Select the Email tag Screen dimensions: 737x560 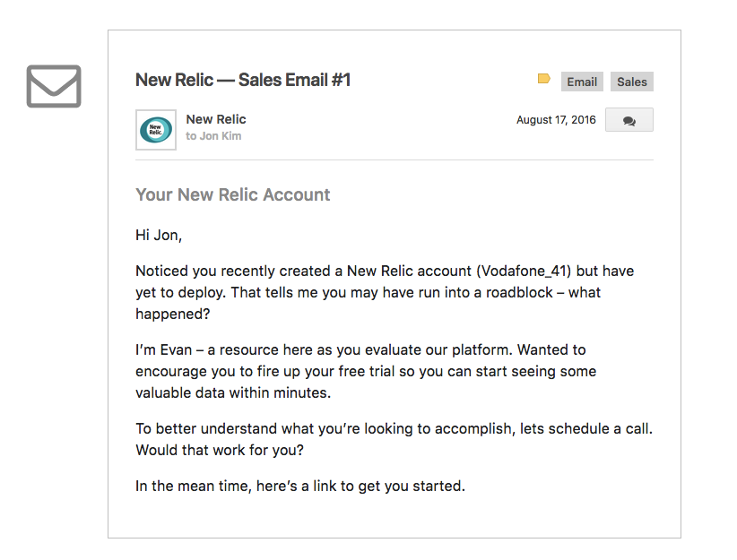582,82
